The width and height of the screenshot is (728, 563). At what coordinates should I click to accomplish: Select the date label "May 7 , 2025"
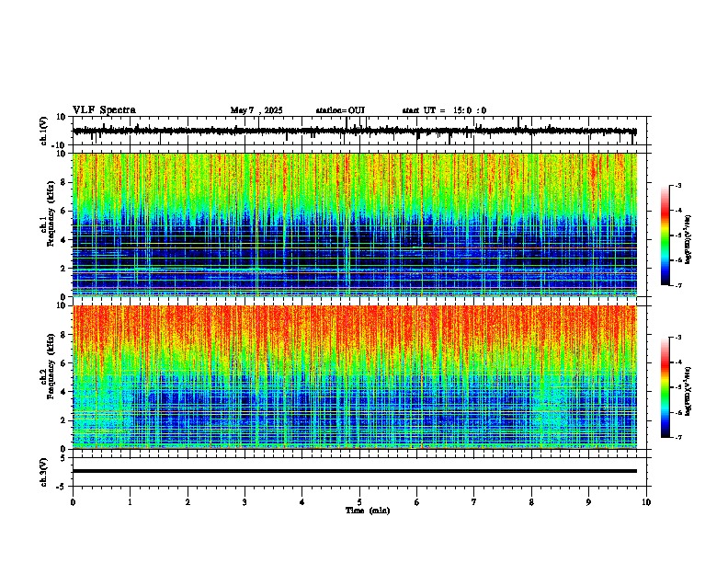click(x=256, y=110)
